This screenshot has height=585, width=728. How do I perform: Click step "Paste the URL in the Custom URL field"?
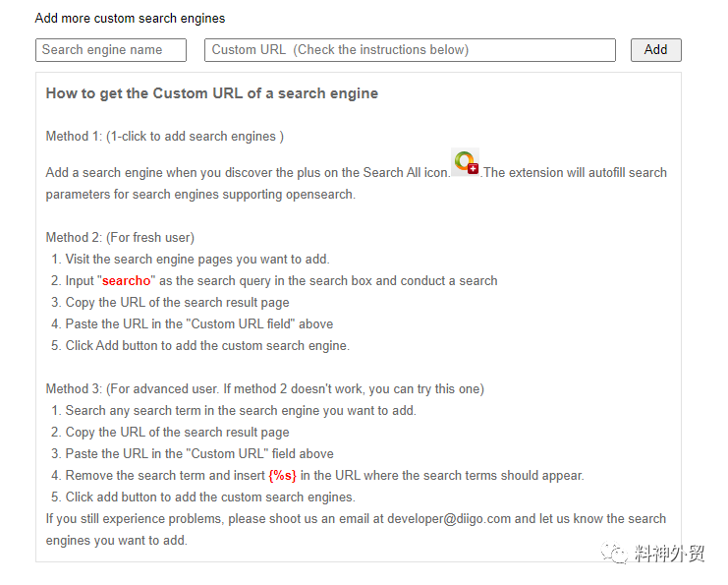199,324
